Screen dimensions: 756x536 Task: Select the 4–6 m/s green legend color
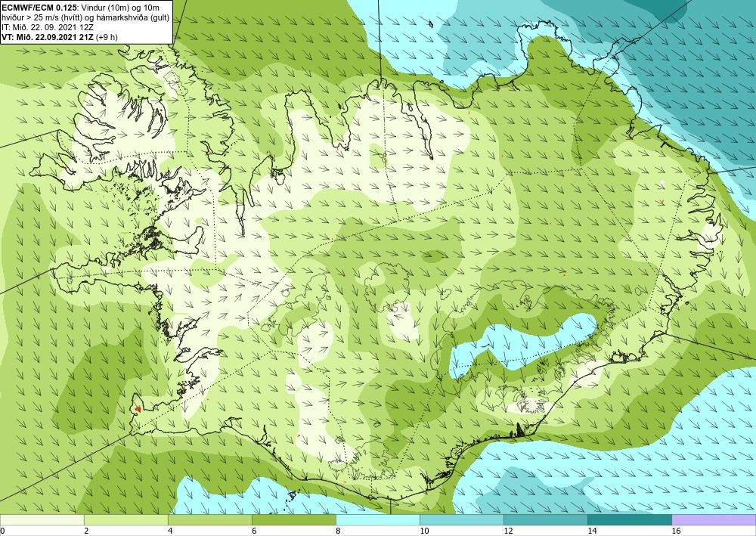(209, 520)
